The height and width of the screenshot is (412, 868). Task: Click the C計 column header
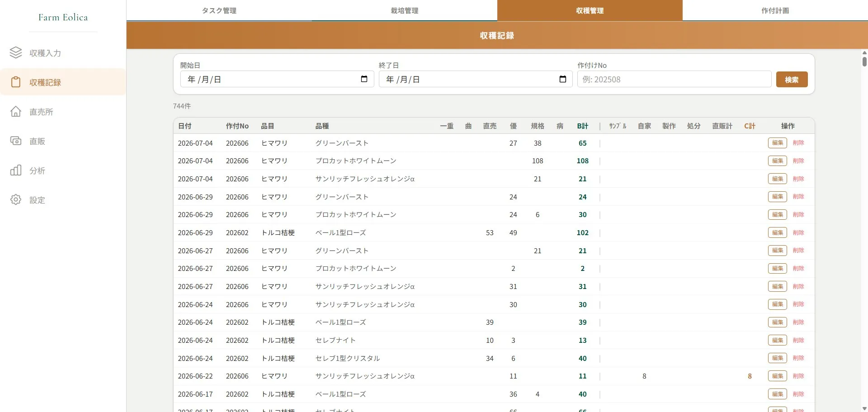(x=750, y=126)
